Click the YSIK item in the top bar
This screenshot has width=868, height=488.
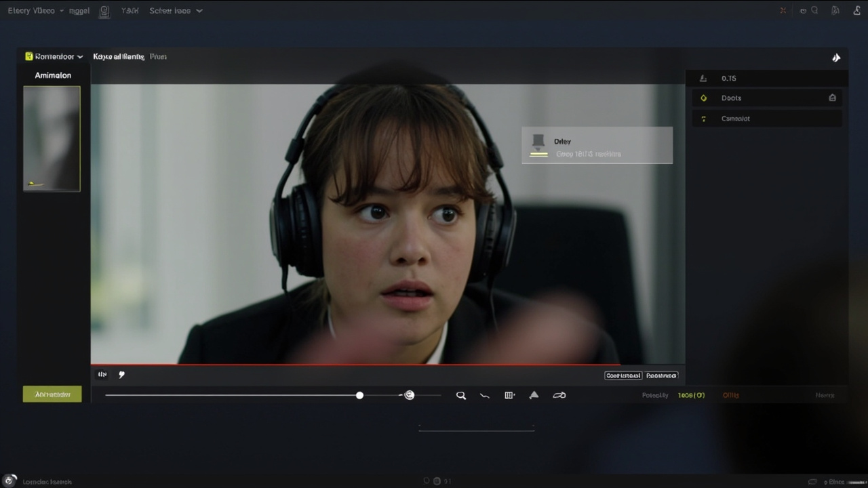click(130, 11)
